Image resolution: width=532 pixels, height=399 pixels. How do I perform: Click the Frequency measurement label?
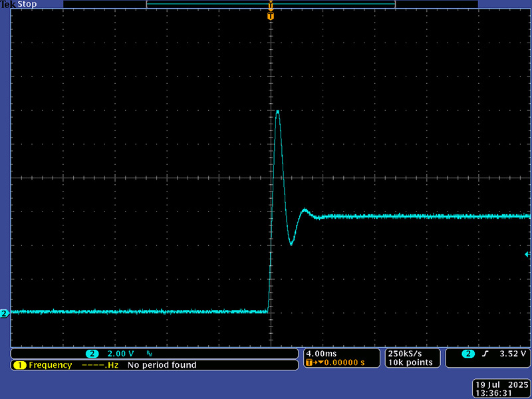[x=50, y=365]
